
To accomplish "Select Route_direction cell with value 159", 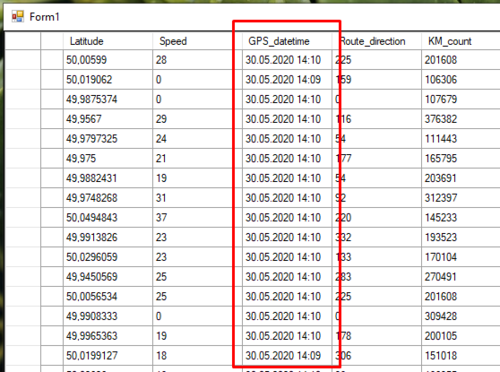I will 377,80.
